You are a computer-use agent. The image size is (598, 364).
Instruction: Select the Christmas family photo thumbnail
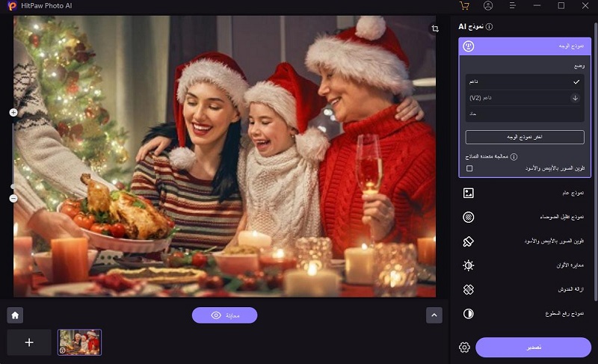79,342
